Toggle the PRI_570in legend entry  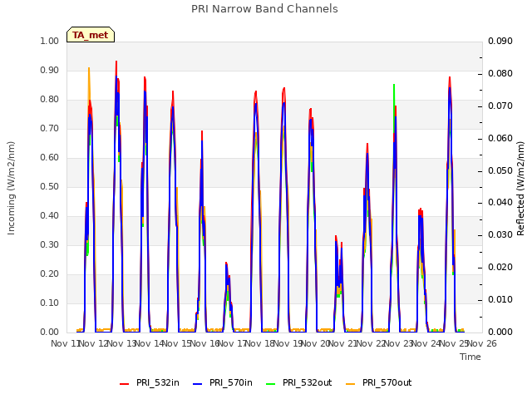[x=223, y=382]
